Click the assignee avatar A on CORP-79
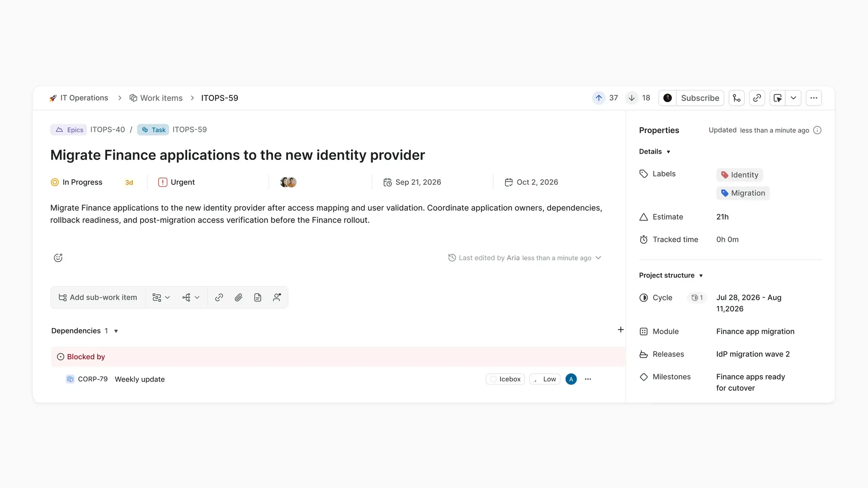Image resolution: width=868 pixels, height=488 pixels. point(571,379)
